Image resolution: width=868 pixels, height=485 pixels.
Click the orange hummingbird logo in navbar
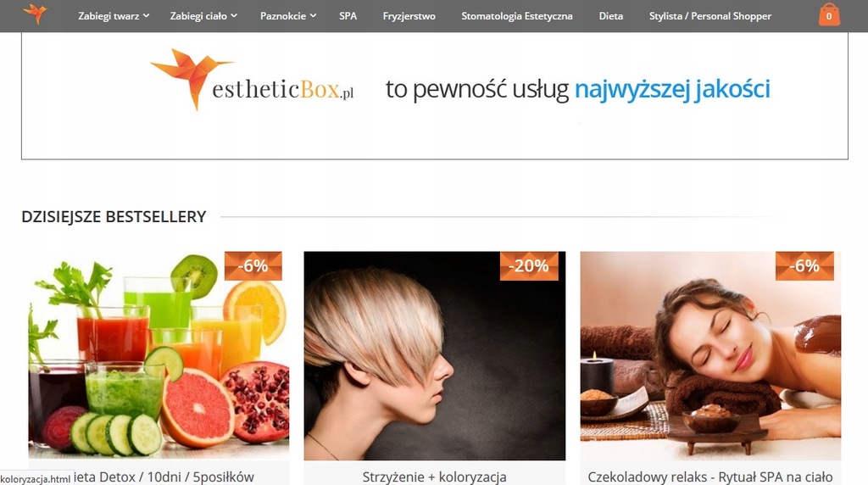(x=36, y=14)
